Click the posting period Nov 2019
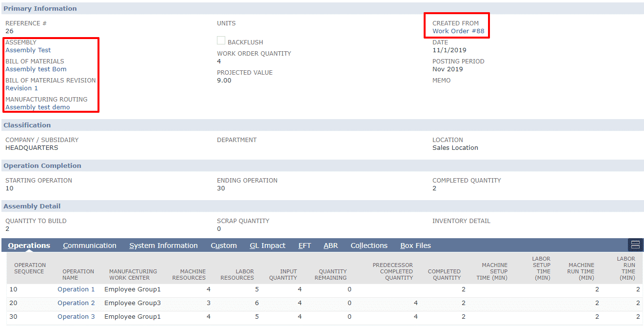Screen dimensions: 644x328 pos(448,69)
